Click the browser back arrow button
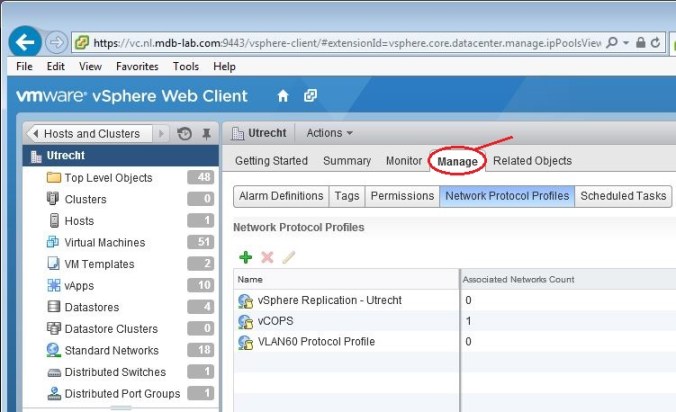 point(27,42)
